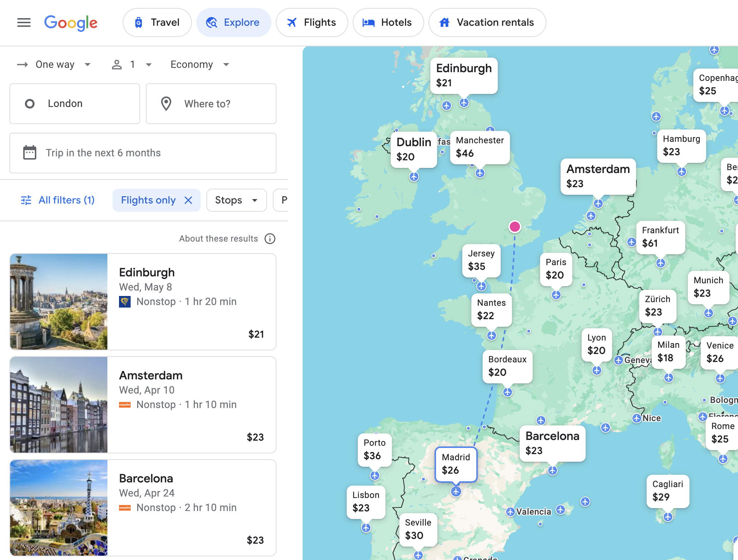Select the Frankfurt $61 map label
The height and width of the screenshot is (560, 738).
coord(660,237)
